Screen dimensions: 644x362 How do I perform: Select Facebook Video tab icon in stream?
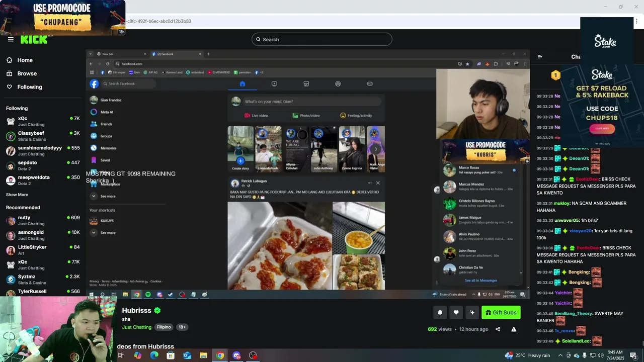[274, 84]
